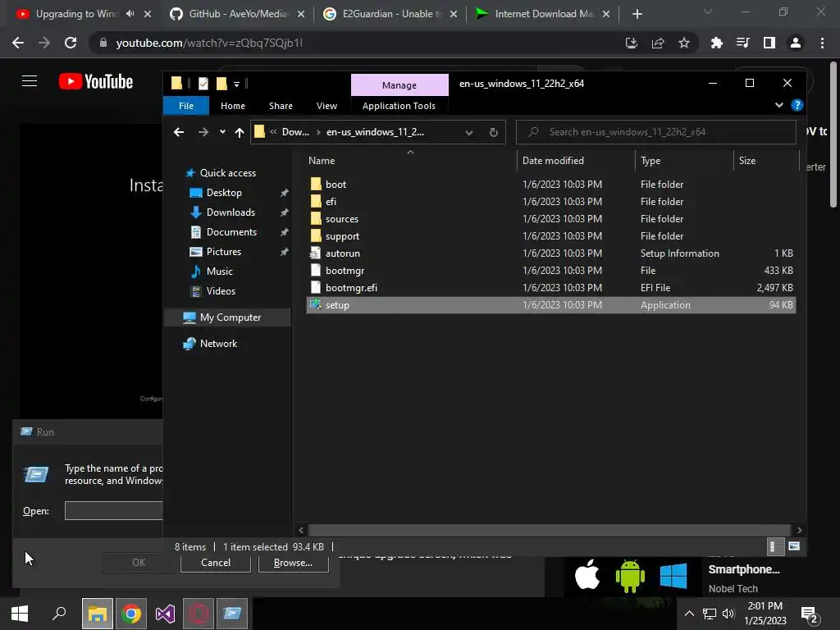
Task: Switch to Internet Download Manager tab
Action: pyautogui.click(x=542, y=14)
